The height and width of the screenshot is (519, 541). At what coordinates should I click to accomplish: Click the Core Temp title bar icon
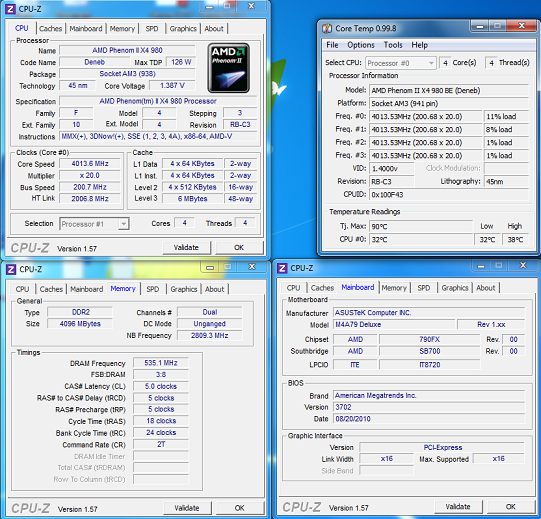327,28
